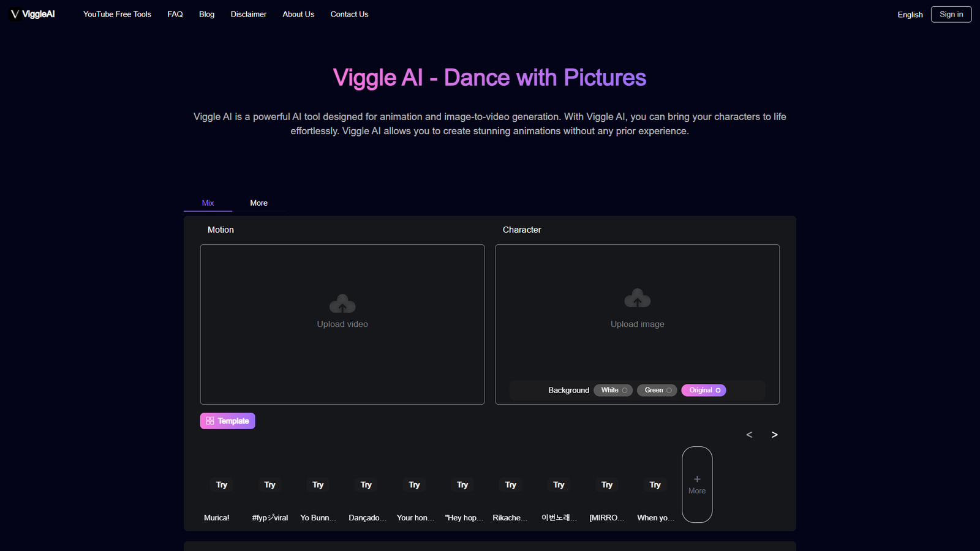Viewport: 980px width, 551px height.
Task: Click the pink Template button
Action: pos(227,421)
